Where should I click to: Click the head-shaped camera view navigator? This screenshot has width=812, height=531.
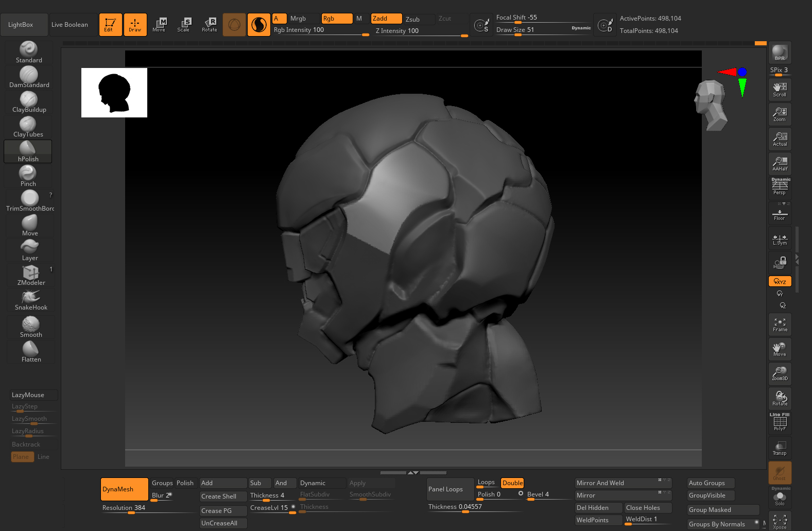pos(711,105)
